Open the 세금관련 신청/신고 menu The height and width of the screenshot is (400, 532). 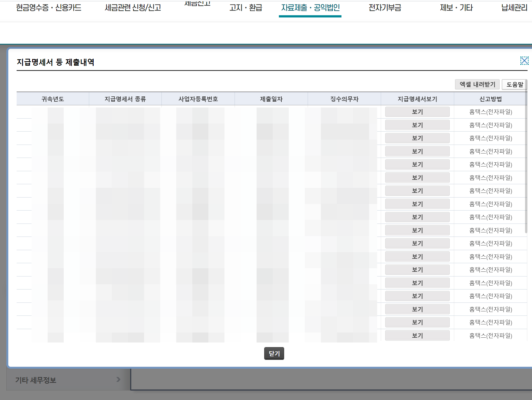pyautogui.click(x=133, y=8)
